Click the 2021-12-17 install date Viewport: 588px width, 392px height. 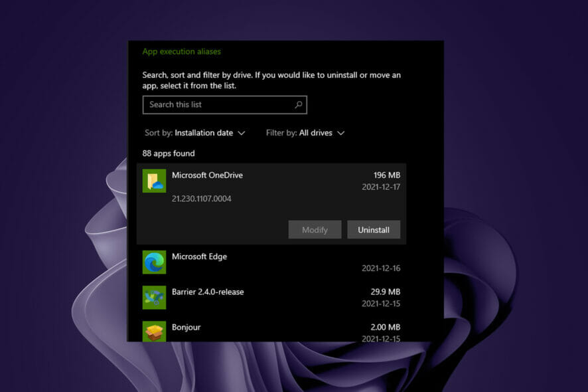point(381,187)
